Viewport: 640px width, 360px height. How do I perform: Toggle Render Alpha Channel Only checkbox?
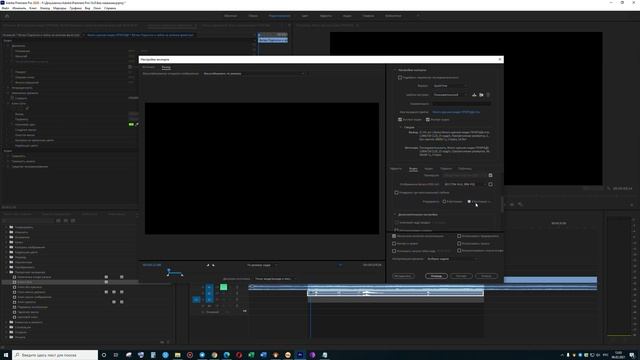(459, 251)
